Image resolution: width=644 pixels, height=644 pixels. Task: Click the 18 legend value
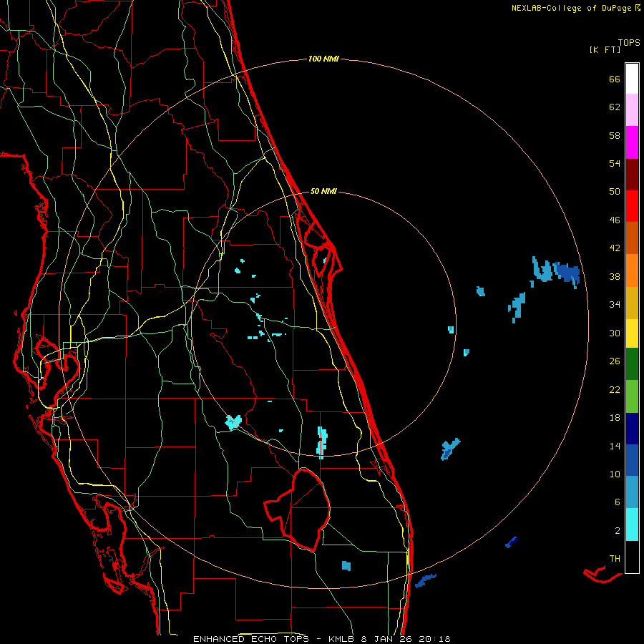pos(615,418)
